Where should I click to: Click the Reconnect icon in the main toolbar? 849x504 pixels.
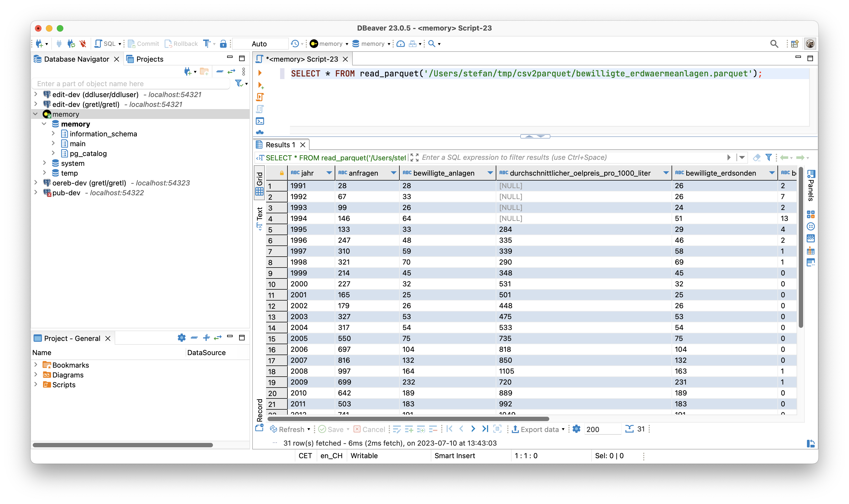(71, 43)
